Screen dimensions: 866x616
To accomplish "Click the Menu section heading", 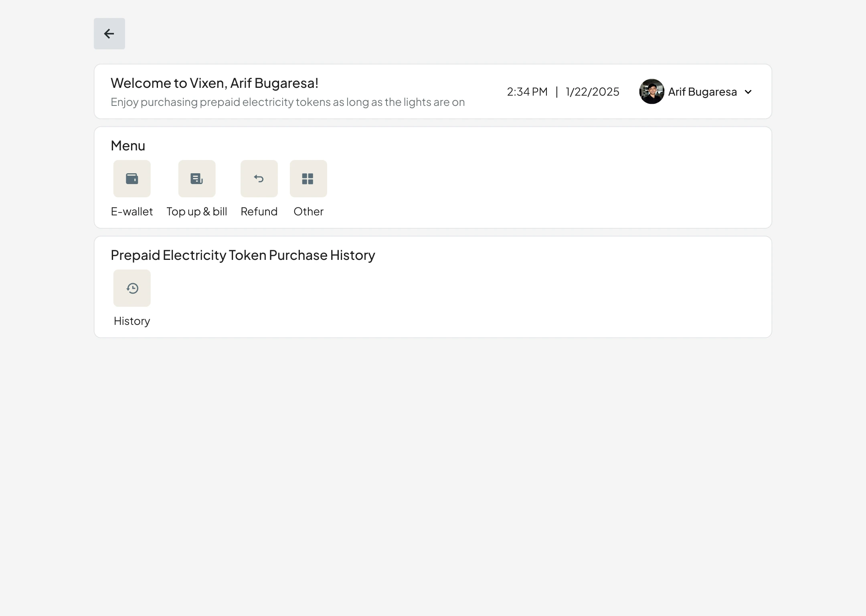I will [128, 146].
